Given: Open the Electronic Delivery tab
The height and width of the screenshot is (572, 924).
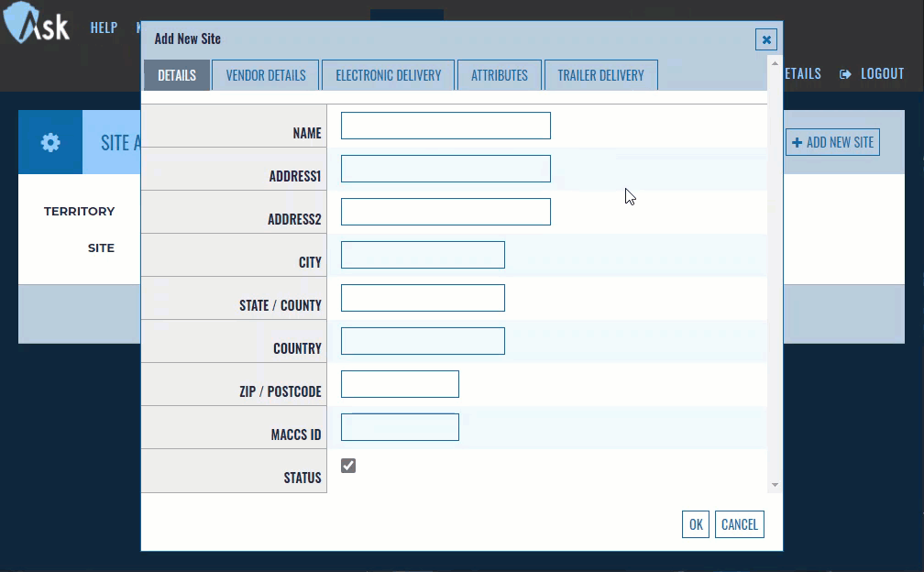Looking at the screenshot, I should tap(388, 75).
